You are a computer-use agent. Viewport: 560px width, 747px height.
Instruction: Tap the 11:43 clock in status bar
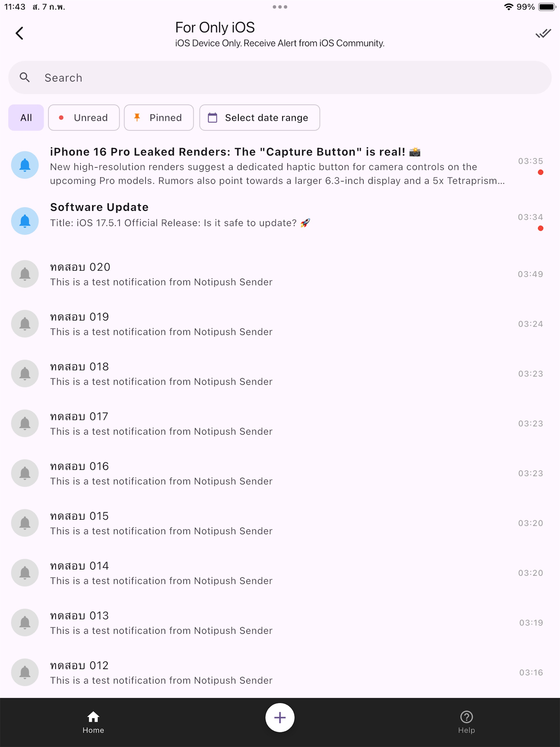click(15, 7)
